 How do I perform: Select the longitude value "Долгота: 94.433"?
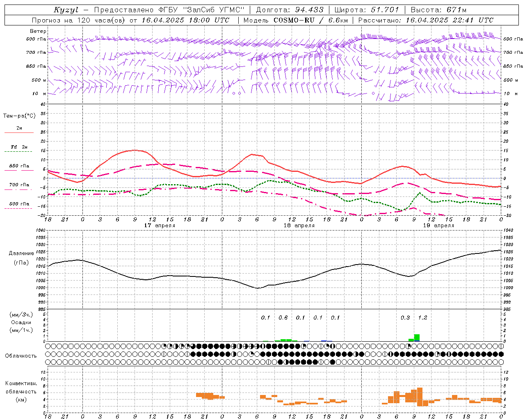(290, 10)
